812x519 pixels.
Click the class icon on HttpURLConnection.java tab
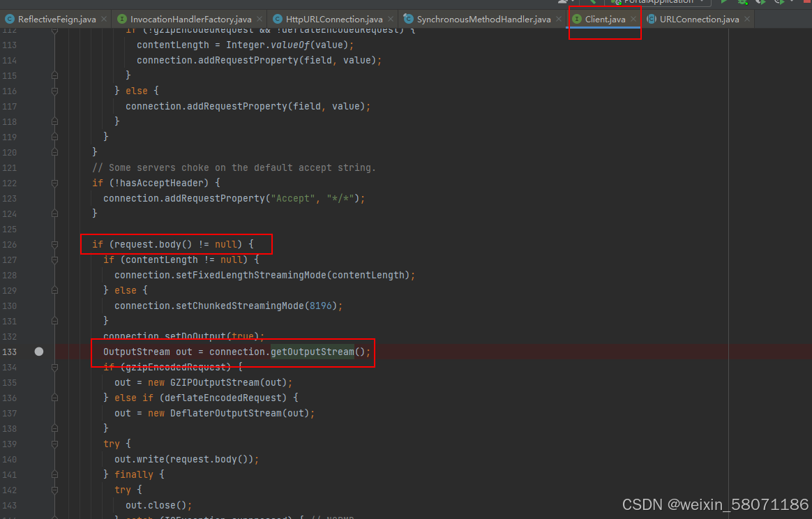(x=278, y=19)
